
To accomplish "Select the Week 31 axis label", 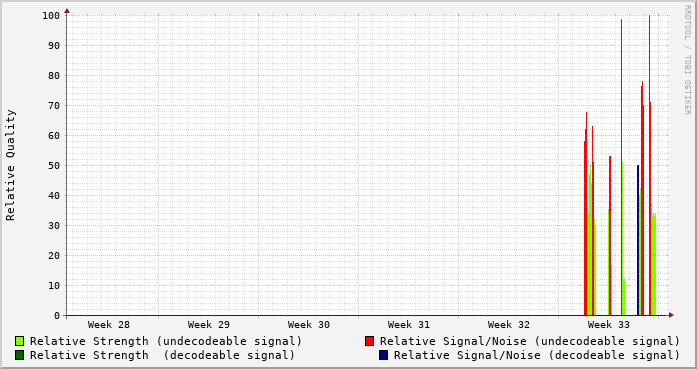I will pyautogui.click(x=409, y=325).
